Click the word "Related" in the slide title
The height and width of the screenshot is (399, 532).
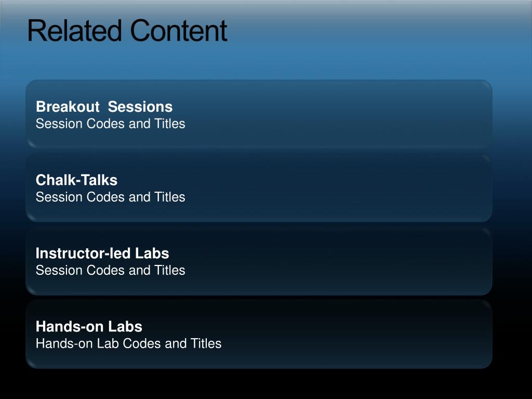[x=74, y=31]
